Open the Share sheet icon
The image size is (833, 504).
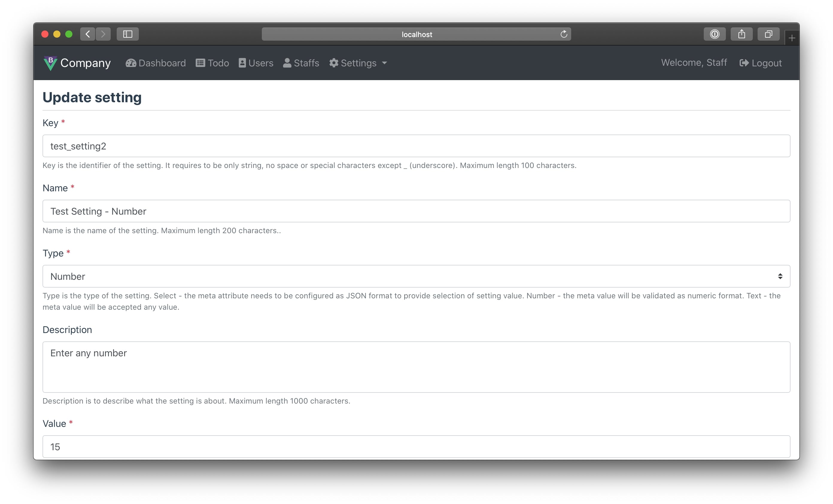click(741, 34)
